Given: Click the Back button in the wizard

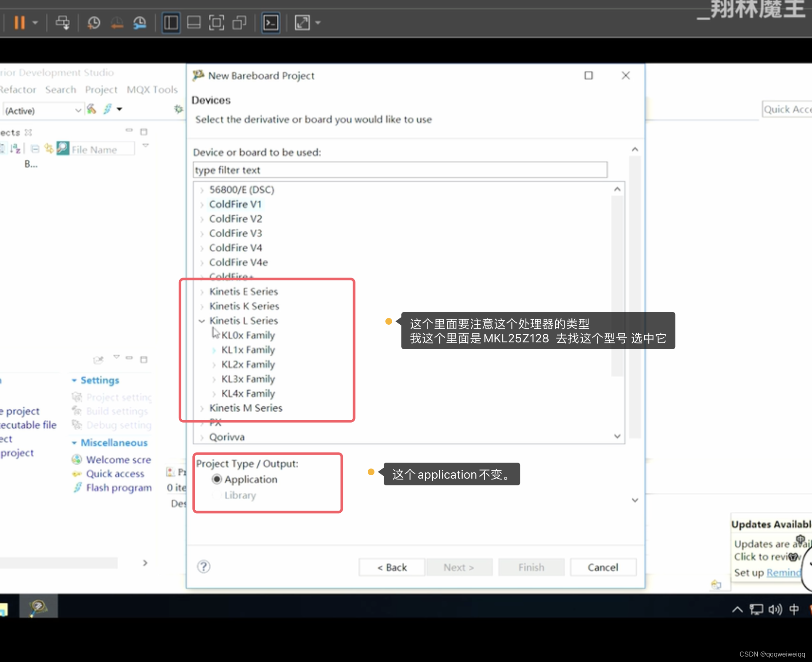Looking at the screenshot, I should (x=391, y=567).
